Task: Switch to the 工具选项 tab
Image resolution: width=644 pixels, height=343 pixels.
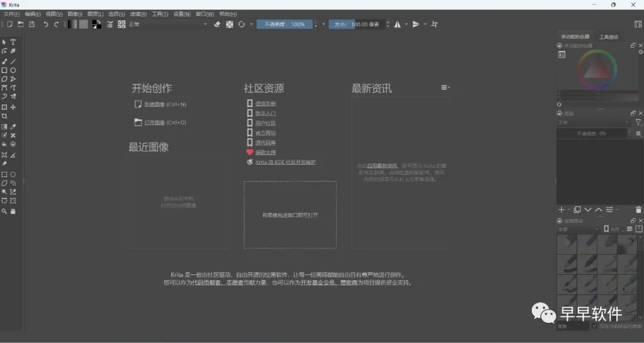Action: (x=609, y=37)
